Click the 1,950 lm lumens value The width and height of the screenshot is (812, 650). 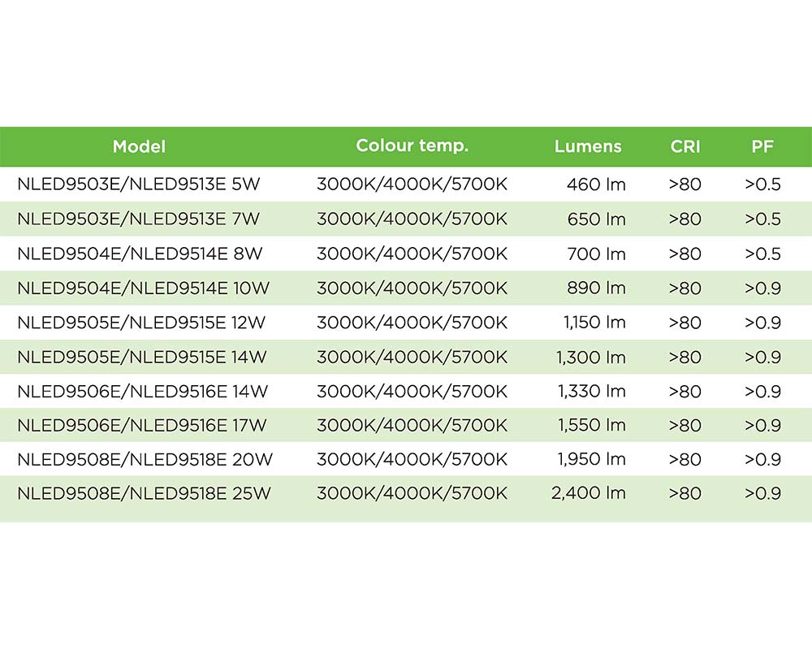click(591, 459)
